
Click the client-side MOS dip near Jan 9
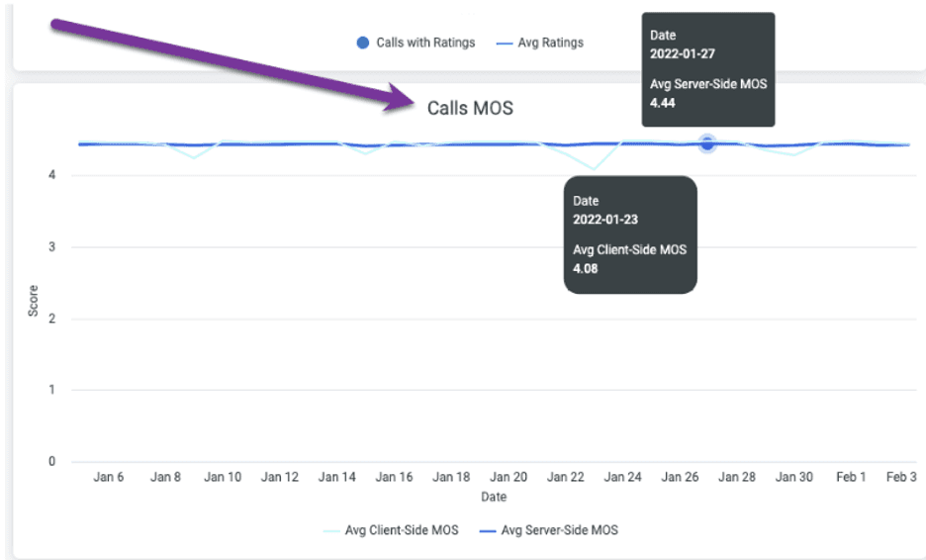[x=194, y=156]
